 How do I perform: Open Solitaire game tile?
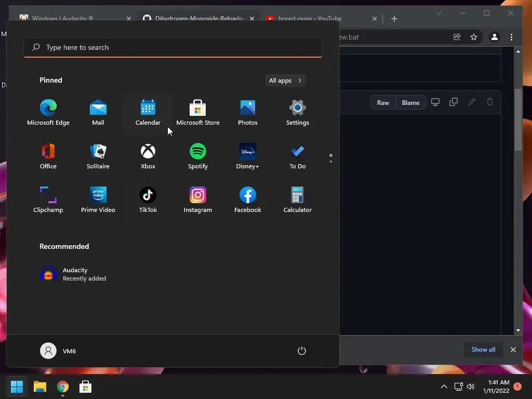[x=98, y=156]
